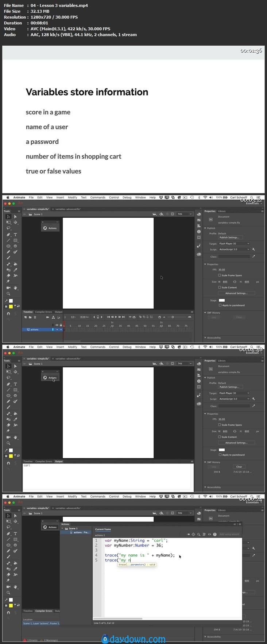Image resolution: width=267 pixels, height=644 pixels.
Task: Open Compiler Errors tab in 00:04:48 frame
Action: coord(44,461)
